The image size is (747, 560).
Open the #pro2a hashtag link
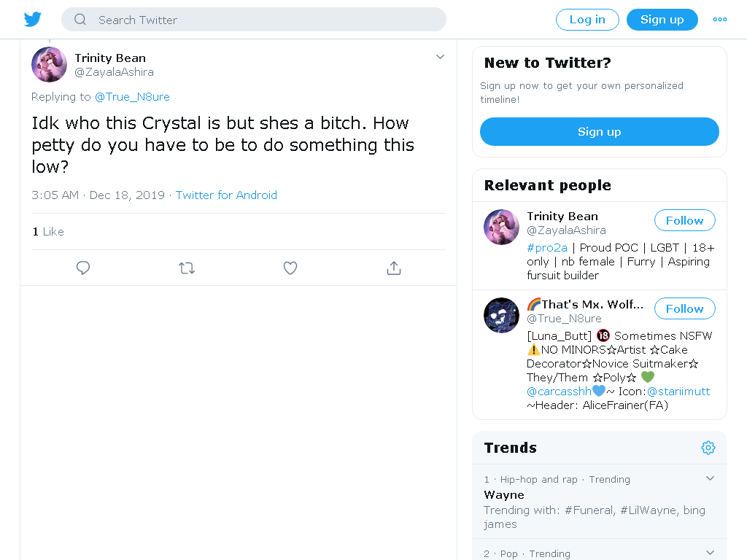[547, 248]
